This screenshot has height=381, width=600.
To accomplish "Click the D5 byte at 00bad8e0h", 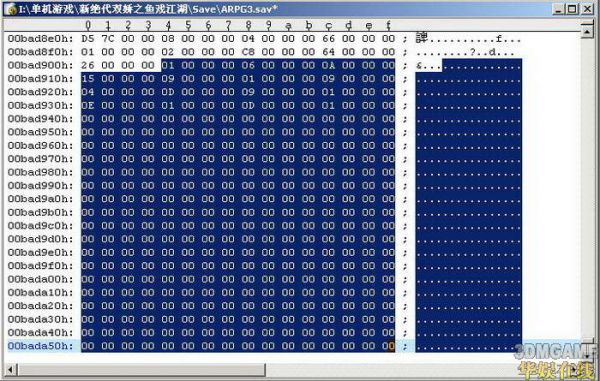I will (x=88, y=39).
